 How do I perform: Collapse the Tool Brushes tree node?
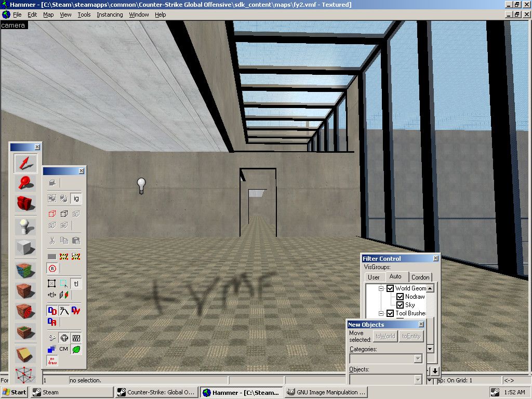point(380,313)
